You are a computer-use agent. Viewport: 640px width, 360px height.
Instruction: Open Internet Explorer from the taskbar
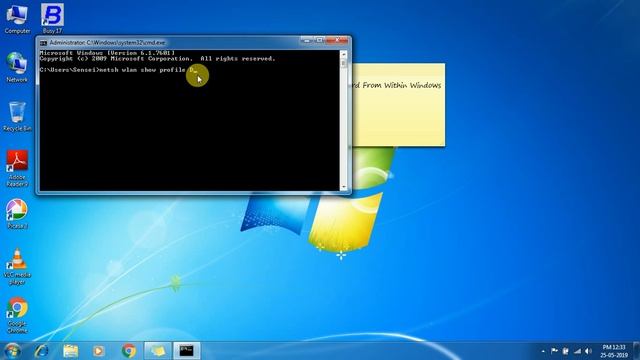click(42, 351)
